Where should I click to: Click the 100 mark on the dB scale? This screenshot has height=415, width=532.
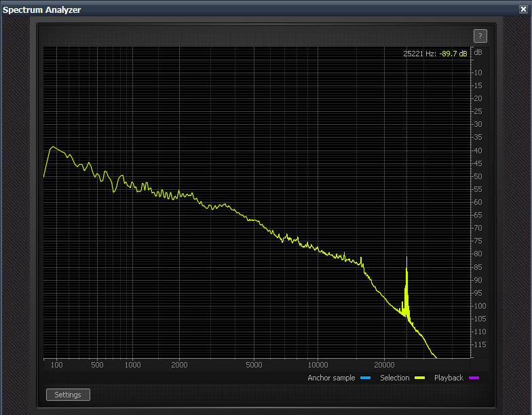click(x=478, y=306)
